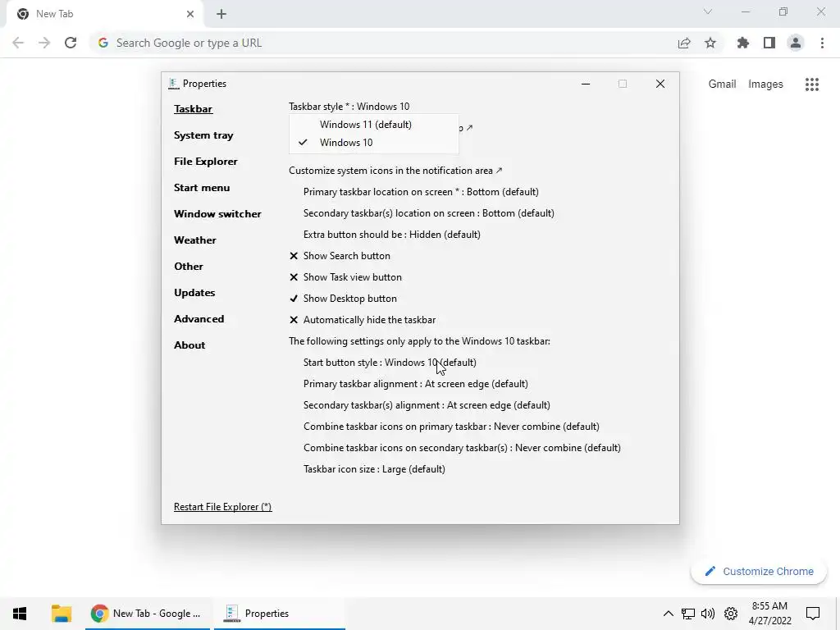Reload the current Chrome page
Image resolution: width=840 pixels, height=630 pixels.
(x=71, y=43)
